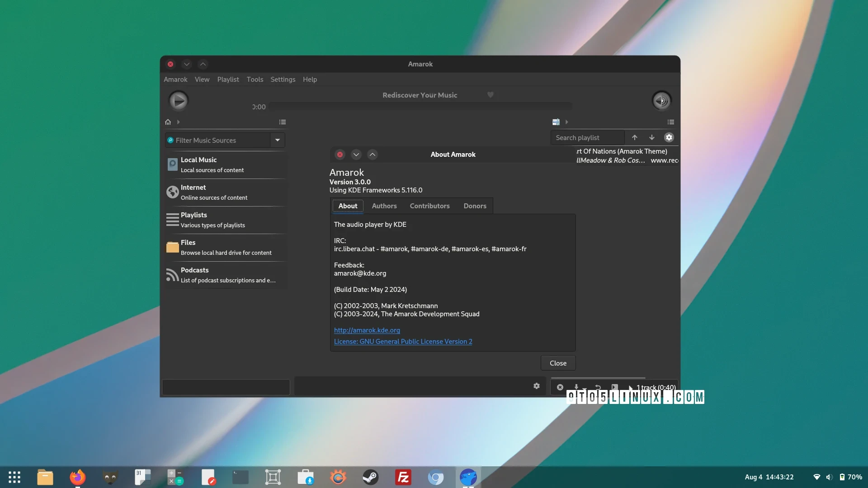Viewport: 868px width, 488px height.
Task: Open the Amarok menu
Action: click(175, 79)
